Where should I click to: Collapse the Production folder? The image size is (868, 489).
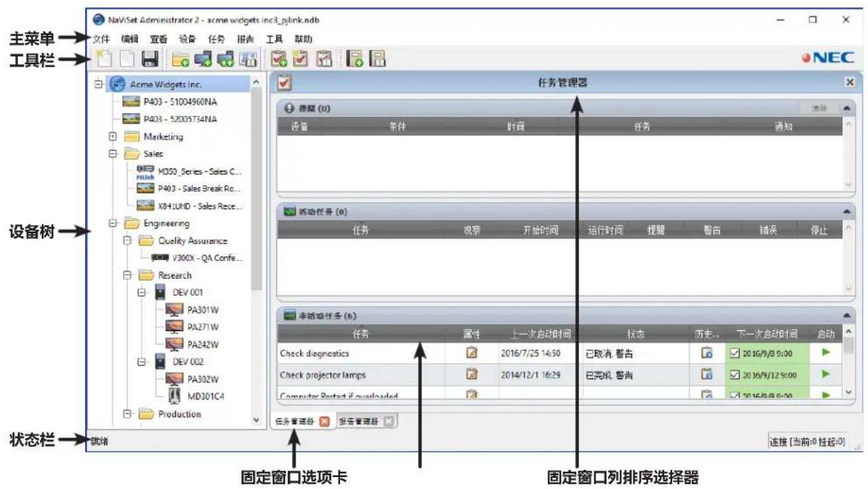coord(127,414)
